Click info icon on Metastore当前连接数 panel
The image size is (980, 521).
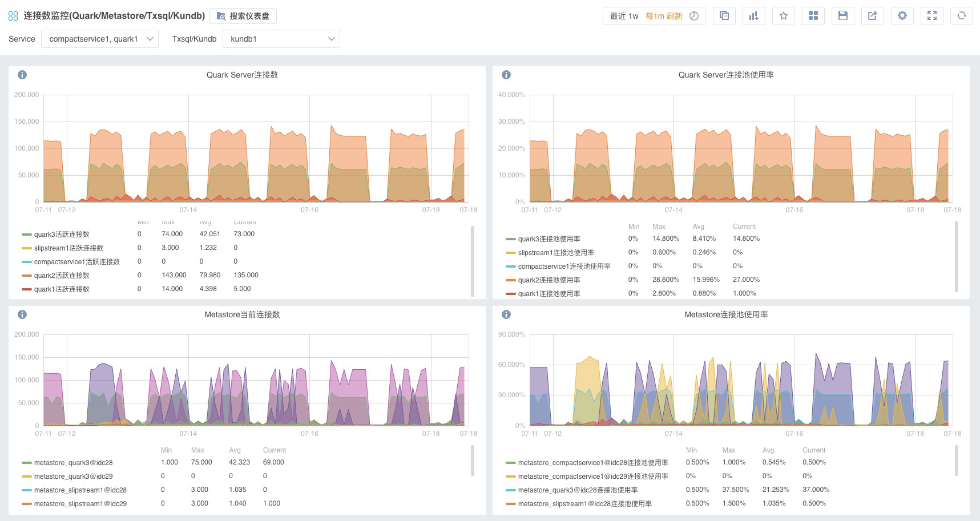22,314
